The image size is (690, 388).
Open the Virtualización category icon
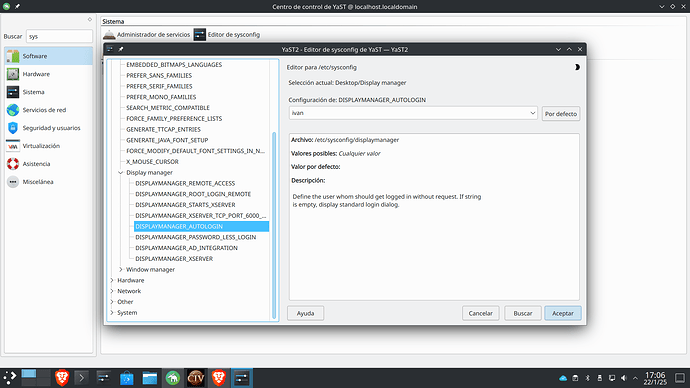pos(13,146)
